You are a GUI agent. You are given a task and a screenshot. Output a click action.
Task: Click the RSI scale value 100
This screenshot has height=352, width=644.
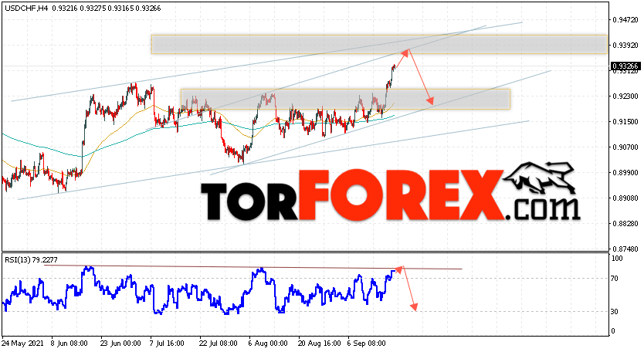(x=617, y=259)
